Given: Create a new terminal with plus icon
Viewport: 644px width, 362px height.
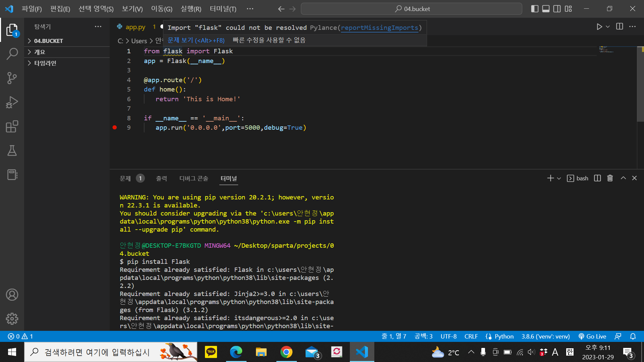Looking at the screenshot, I should coord(550,178).
